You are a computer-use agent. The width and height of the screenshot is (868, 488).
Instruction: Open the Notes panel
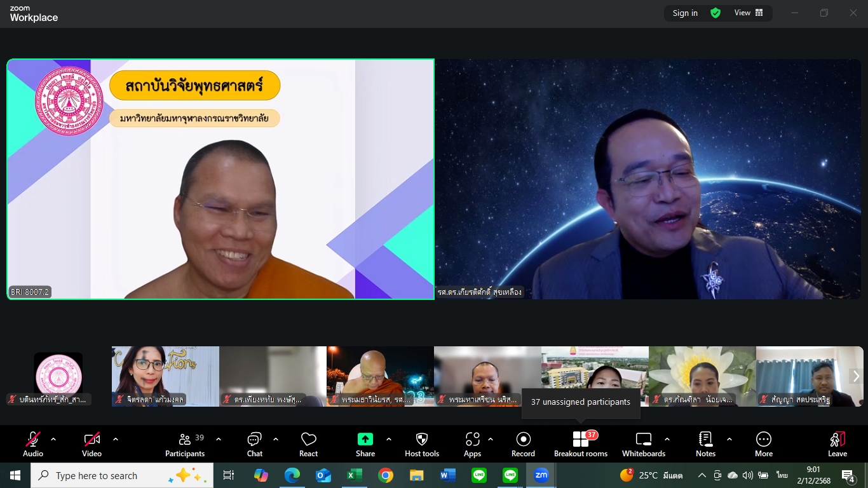click(x=705, y=444)
